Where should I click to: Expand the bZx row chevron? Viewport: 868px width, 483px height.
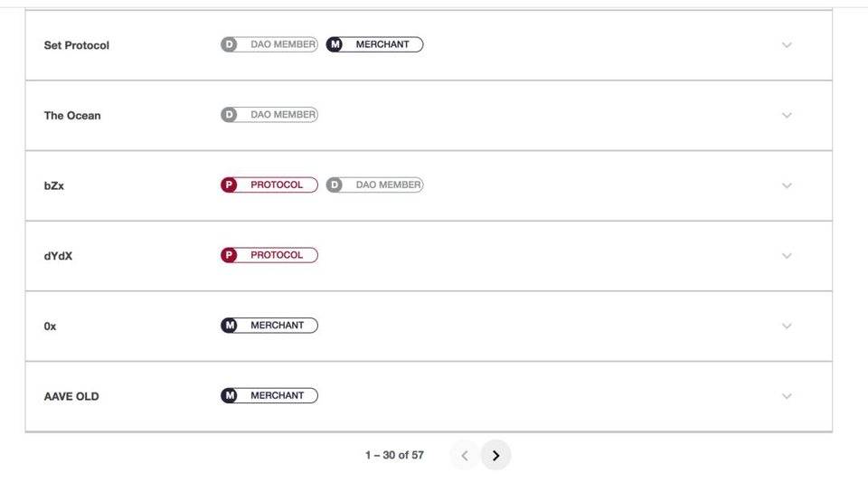click(787, 185)
